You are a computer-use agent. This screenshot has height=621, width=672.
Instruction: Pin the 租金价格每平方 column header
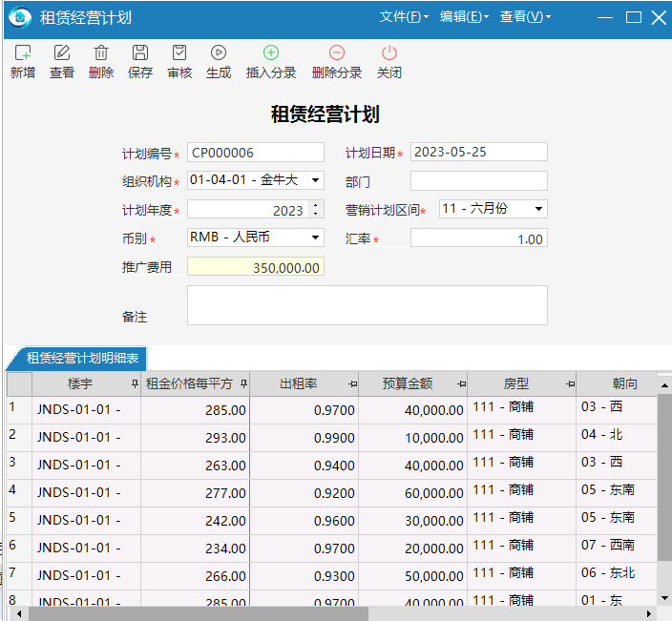243,383
